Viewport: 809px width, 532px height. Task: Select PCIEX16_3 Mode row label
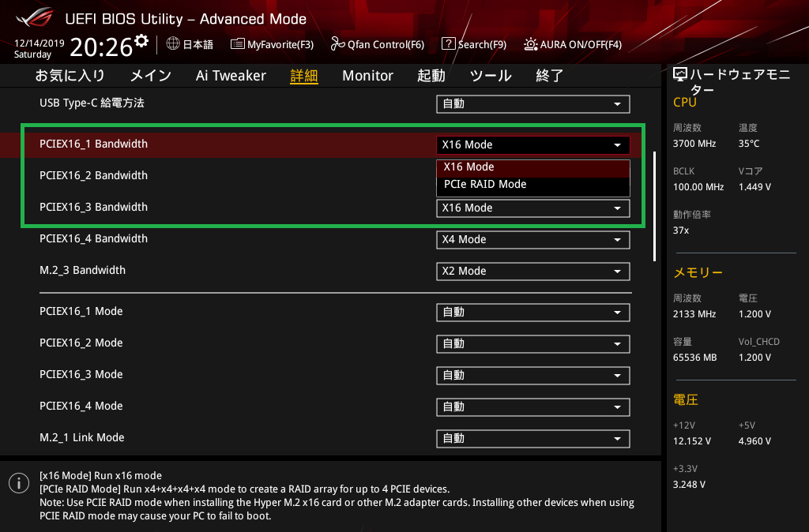click(x=81, y=374)
